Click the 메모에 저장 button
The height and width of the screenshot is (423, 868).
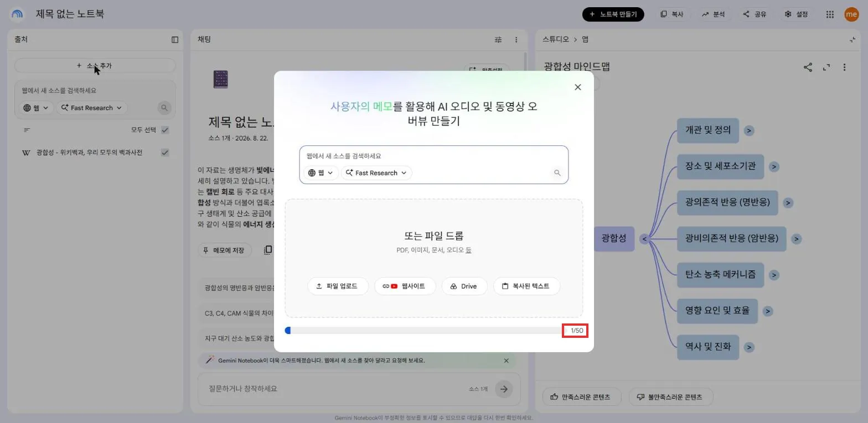[x=224, y=250]
